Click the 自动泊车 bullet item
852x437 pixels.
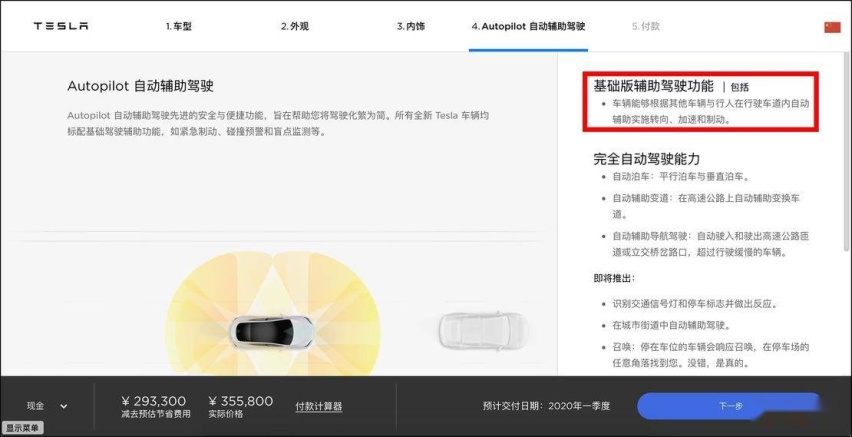click(681, 177)
